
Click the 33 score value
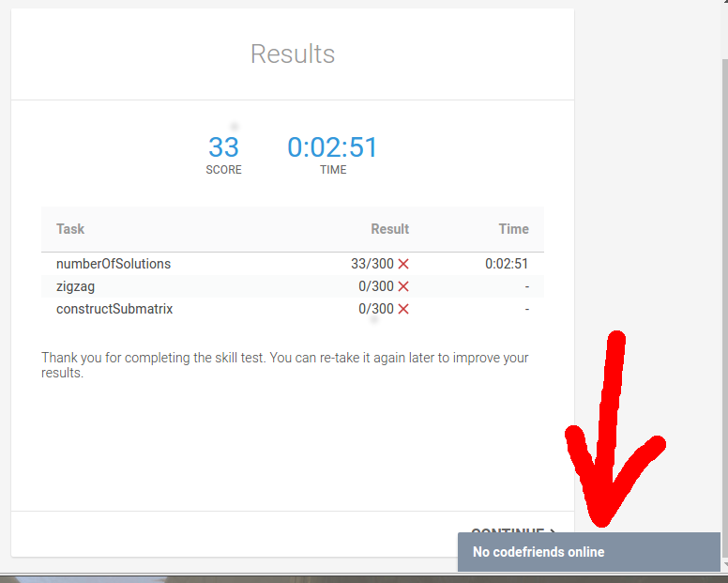pos(224,147)
